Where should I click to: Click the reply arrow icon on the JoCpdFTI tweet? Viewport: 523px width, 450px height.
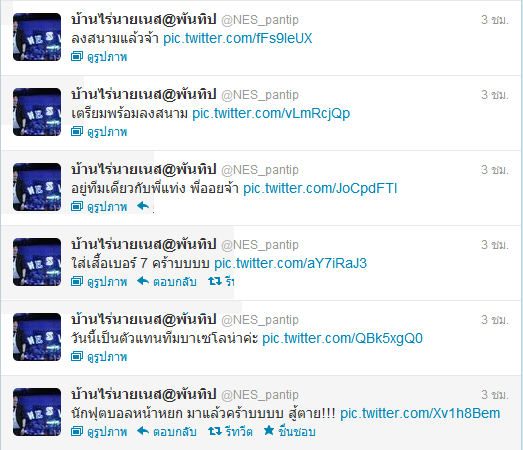[143, 206]
